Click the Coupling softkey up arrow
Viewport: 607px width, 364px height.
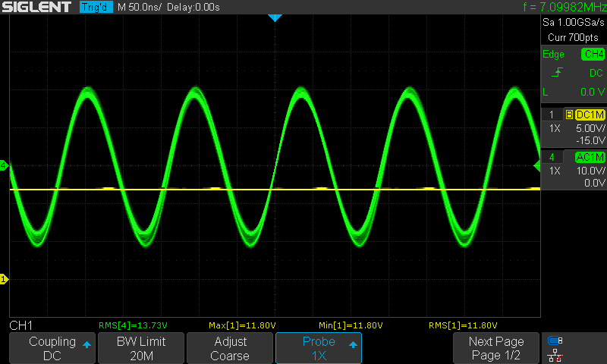pyautogui.click(x=86, y=344)
